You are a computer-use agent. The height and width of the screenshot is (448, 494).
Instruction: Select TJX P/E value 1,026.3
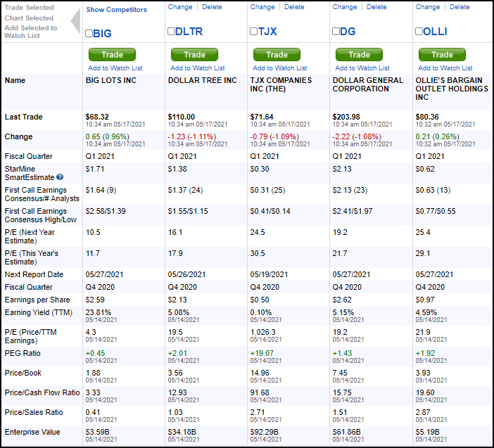pyautogui.click(x=262, y=332)
